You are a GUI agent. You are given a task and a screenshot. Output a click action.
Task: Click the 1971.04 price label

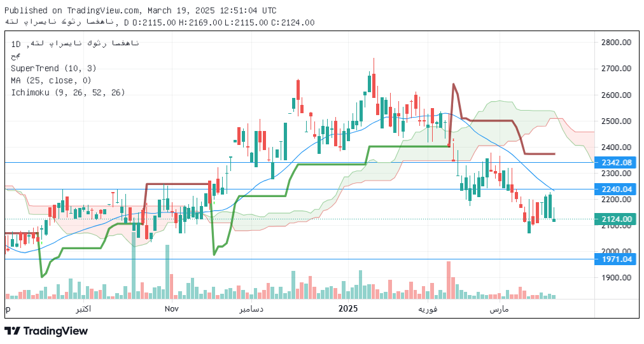click(x=615, y=259)
